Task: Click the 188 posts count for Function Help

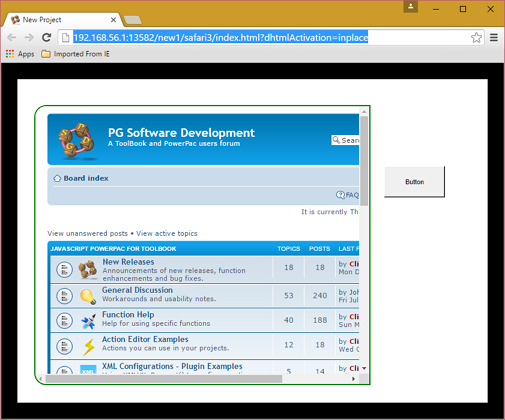Action: point(320,320)
